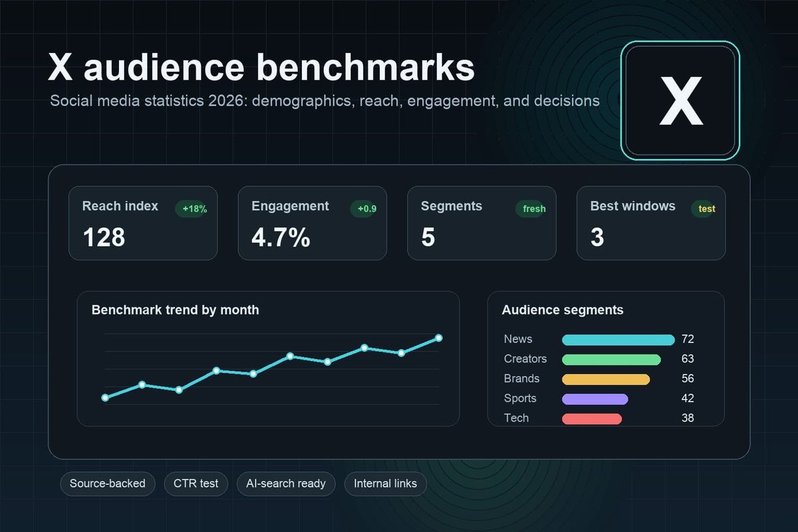This screenshot has width=798, height=532.
Task: Click "Benchmark trend by month" heading
Action: [x=176, y=310]
